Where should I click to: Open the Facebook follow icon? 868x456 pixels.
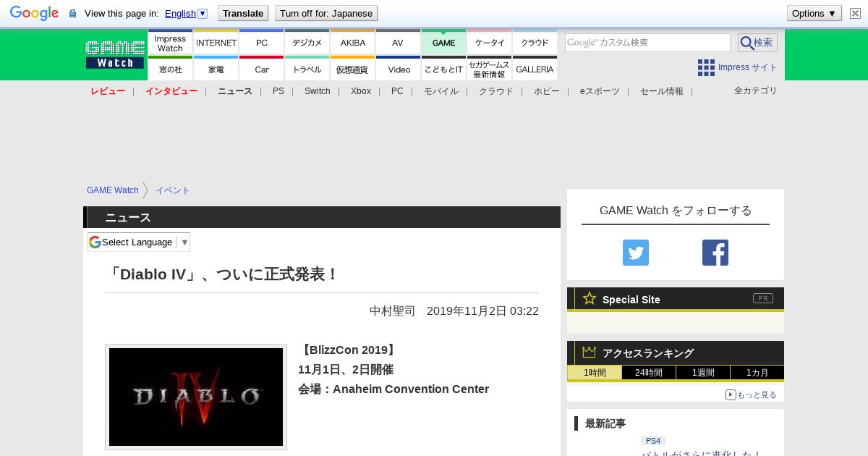coord(715,253)
